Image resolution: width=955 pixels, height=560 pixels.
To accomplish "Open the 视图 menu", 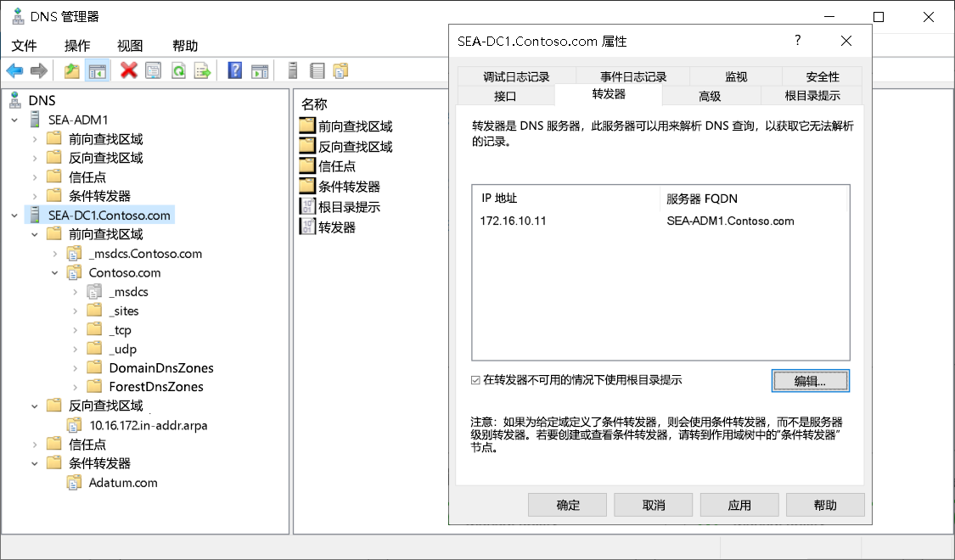I will coord(129,45).
